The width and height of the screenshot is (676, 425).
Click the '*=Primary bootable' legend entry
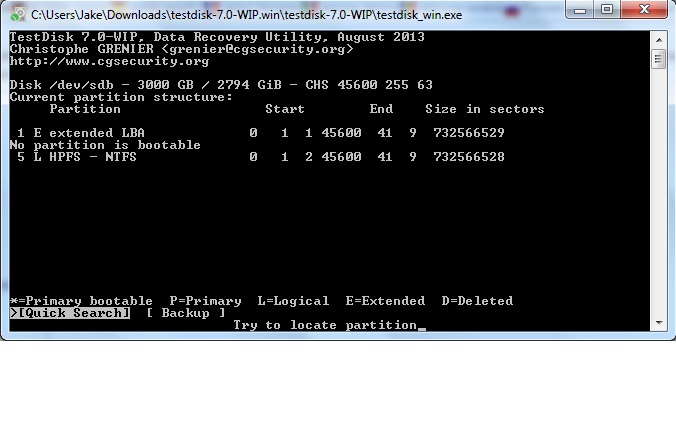81,301
